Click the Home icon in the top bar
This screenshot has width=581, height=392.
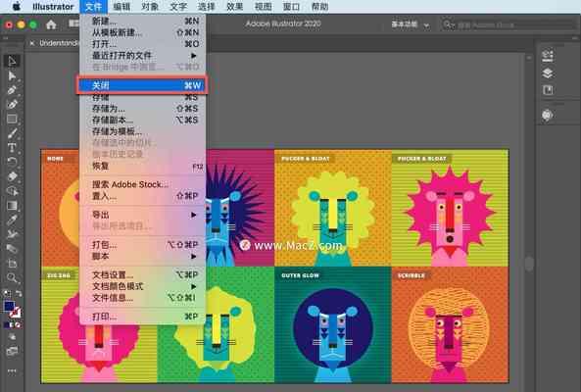[x=51, y=24]
